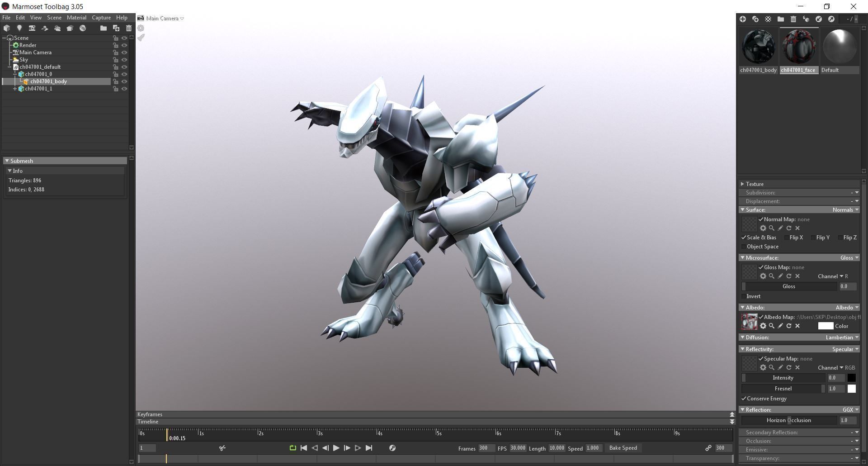Toggle Scale & Bias checkbox

[x=744, y=238]
